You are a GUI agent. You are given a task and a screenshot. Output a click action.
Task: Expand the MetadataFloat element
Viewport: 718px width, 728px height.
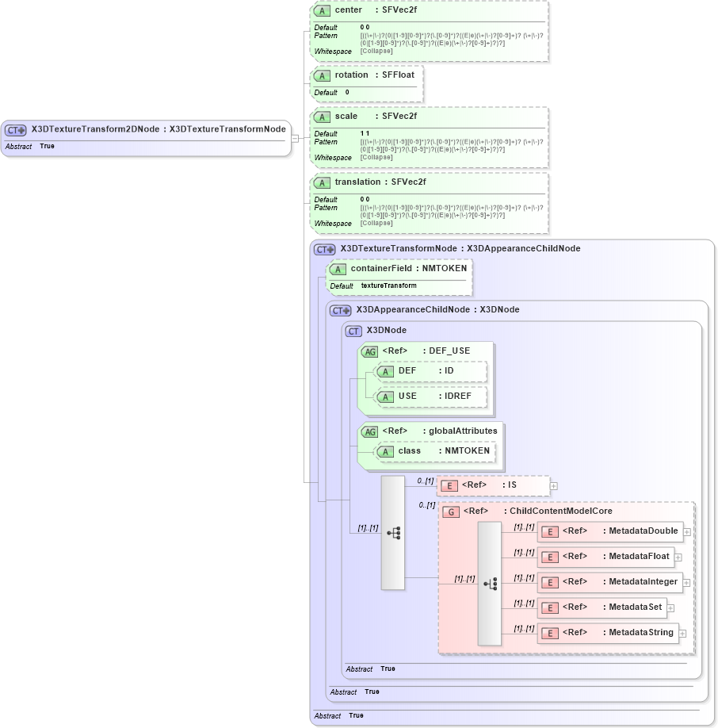pos(678,557)
